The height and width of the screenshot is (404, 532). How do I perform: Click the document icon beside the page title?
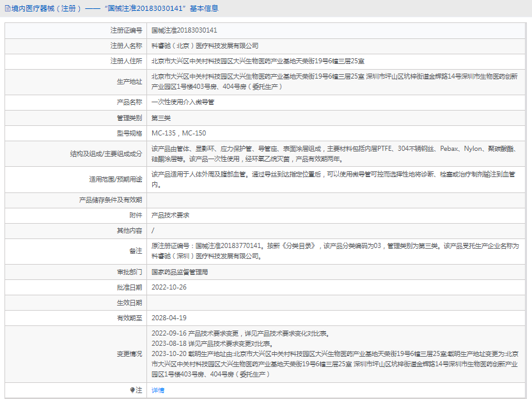(8, 8)
